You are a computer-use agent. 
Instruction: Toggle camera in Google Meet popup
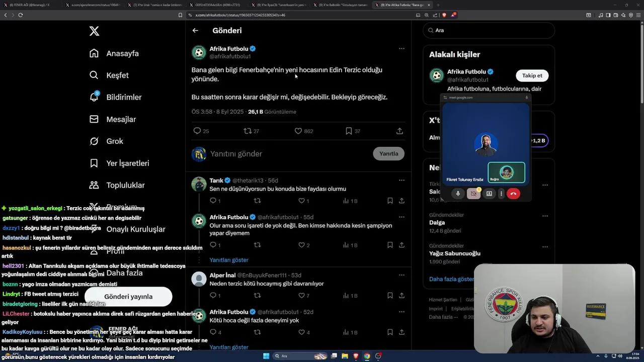(473, 194)
